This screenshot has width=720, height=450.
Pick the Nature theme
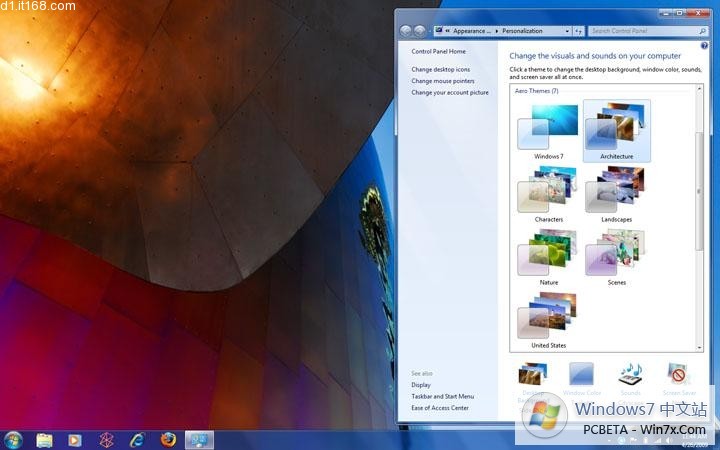[x=548, y=258]
